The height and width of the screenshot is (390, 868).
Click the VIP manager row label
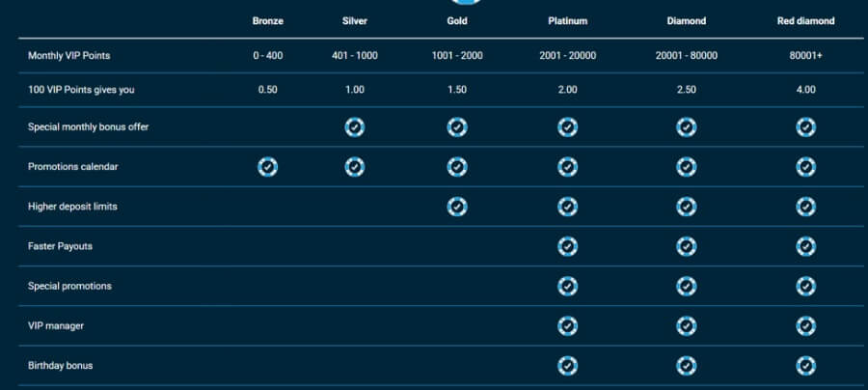(56, 326)
